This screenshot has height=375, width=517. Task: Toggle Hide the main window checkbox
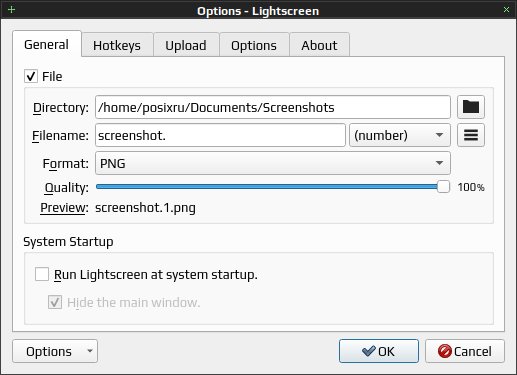55,302
